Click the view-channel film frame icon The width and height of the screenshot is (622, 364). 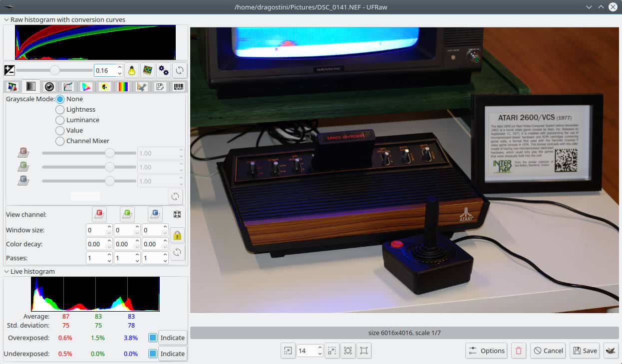point(177,214)
